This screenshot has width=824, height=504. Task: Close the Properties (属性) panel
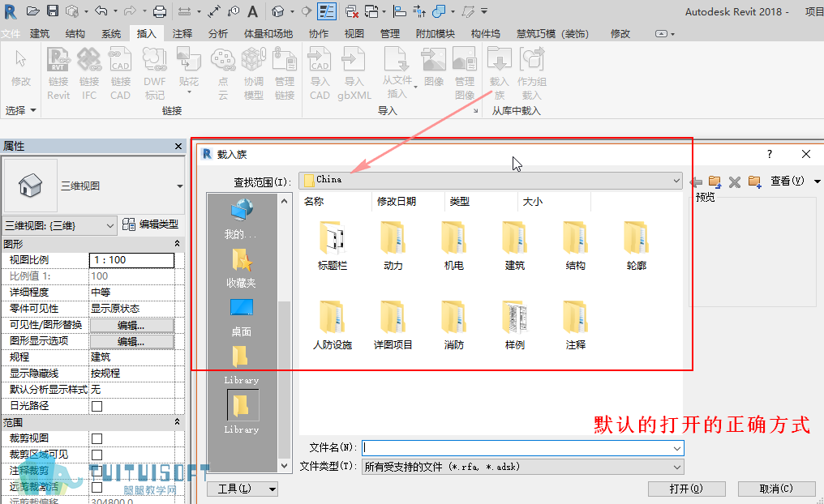[178, 147]
